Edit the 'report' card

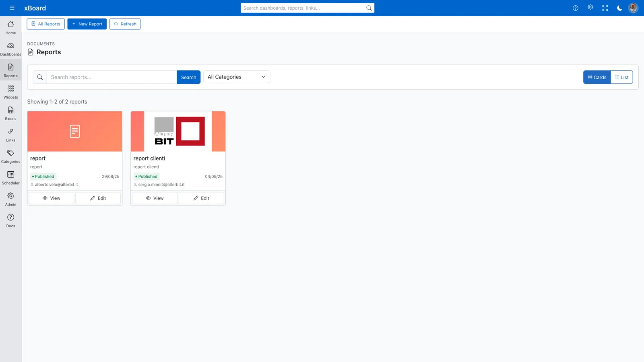[98, 198]
